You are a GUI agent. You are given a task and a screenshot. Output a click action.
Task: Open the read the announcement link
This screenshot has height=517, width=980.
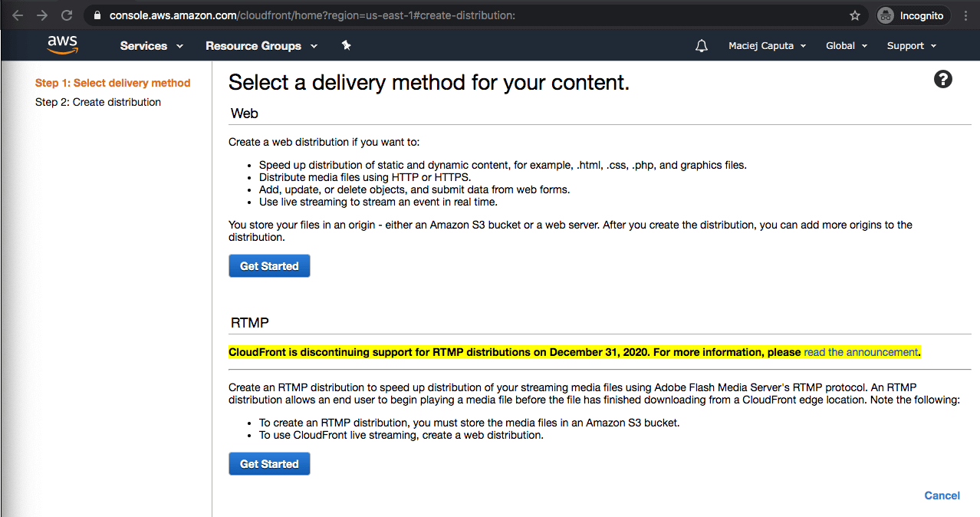coord(860,352)
